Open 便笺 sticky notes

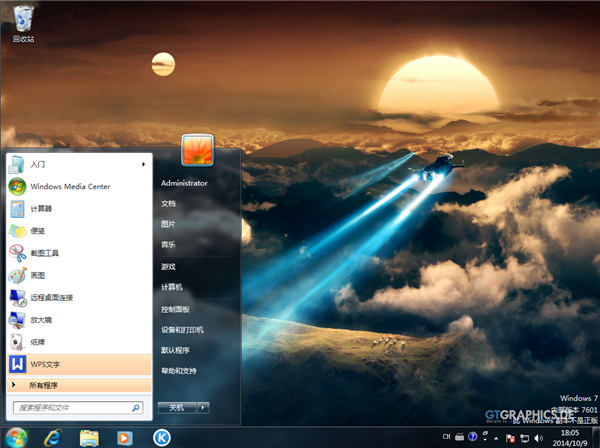coord(37,231)
